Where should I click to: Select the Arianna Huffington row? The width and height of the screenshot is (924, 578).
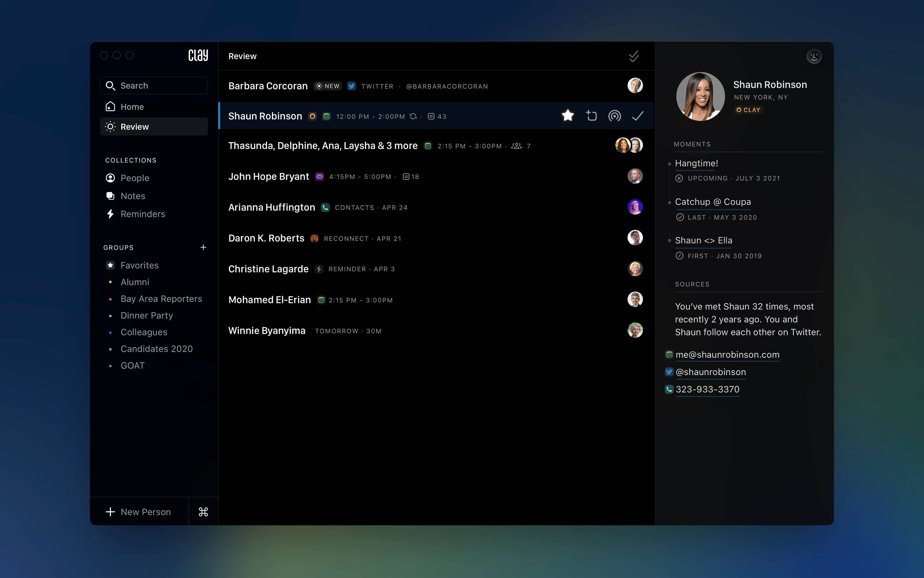(x=436, y=207)
